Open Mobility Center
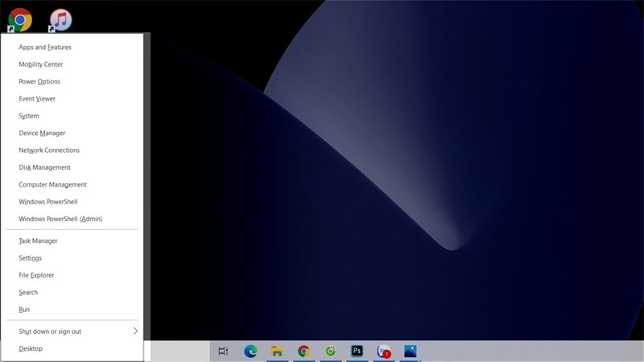Image resolution: width=644 pixels, height=362 pixels. (72, 64)
